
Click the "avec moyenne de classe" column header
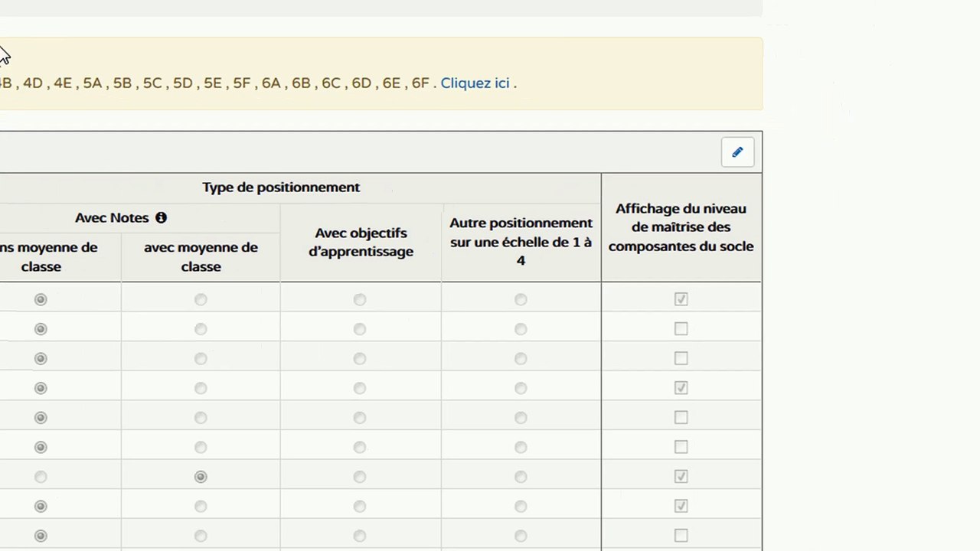coord(201,257)
